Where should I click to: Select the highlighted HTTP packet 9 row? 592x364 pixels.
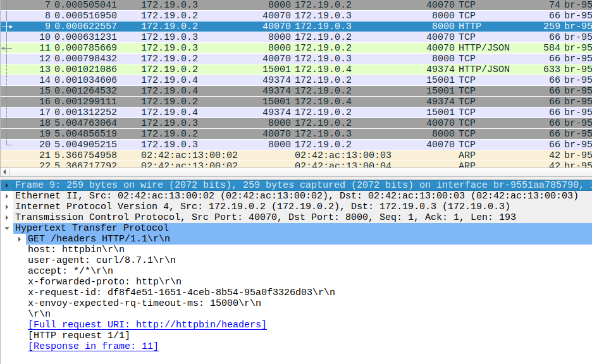coord(296,26)
